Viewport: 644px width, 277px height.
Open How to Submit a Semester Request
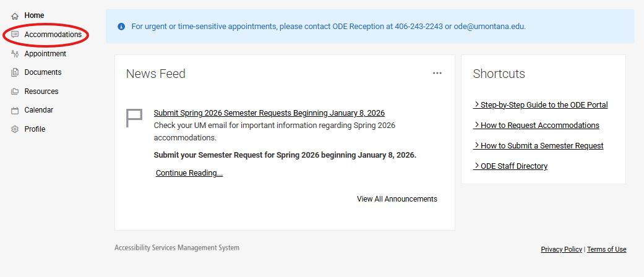538,146
